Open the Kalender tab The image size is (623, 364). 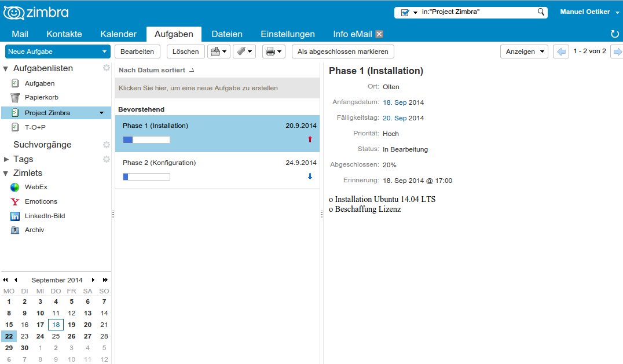118,34
